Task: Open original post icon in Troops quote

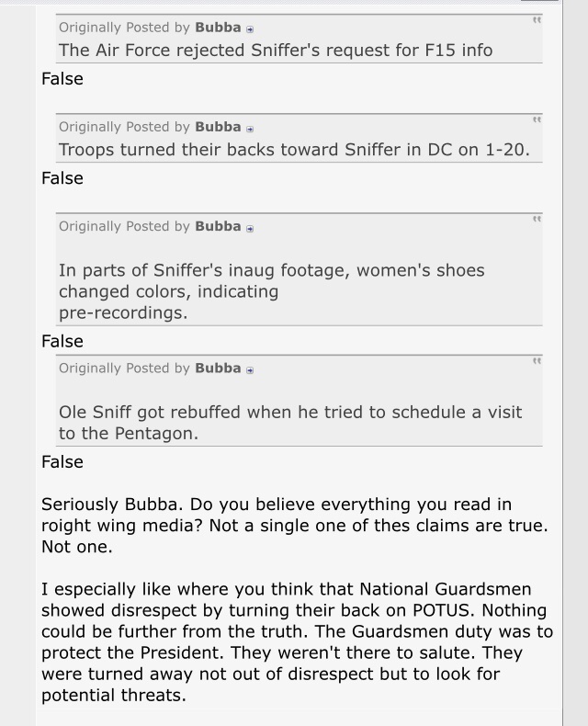Action: tap(250, 128)
